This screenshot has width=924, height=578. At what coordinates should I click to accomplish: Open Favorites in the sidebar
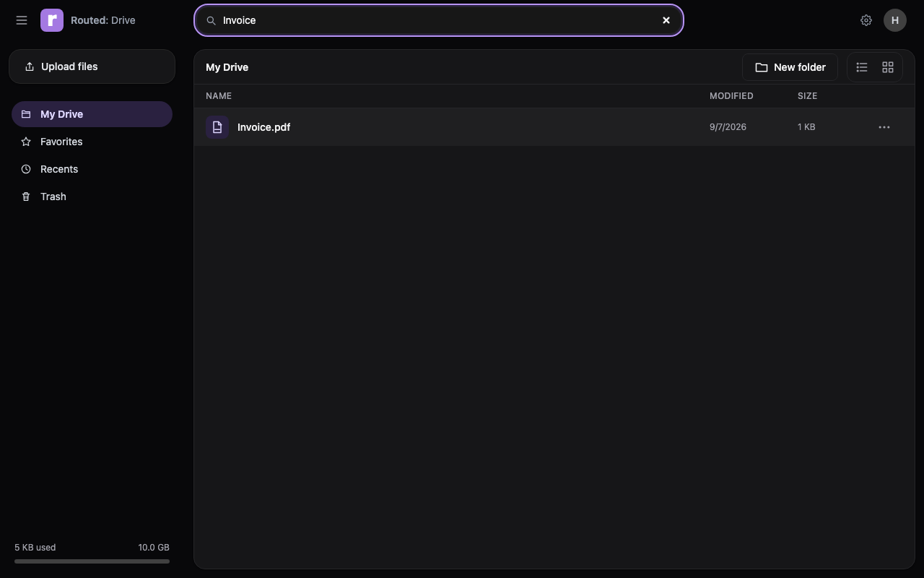pyautogui.click(x=92, y=142)
